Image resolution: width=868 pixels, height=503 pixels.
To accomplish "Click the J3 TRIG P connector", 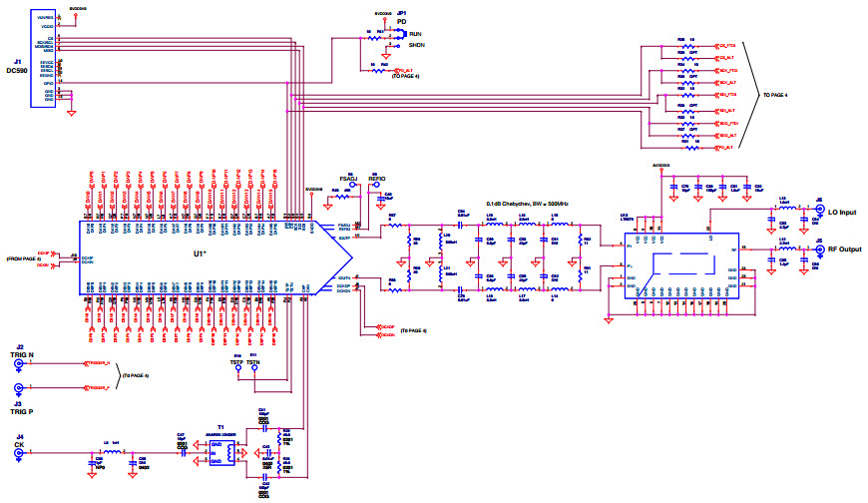I will click(x=18, y=386).
